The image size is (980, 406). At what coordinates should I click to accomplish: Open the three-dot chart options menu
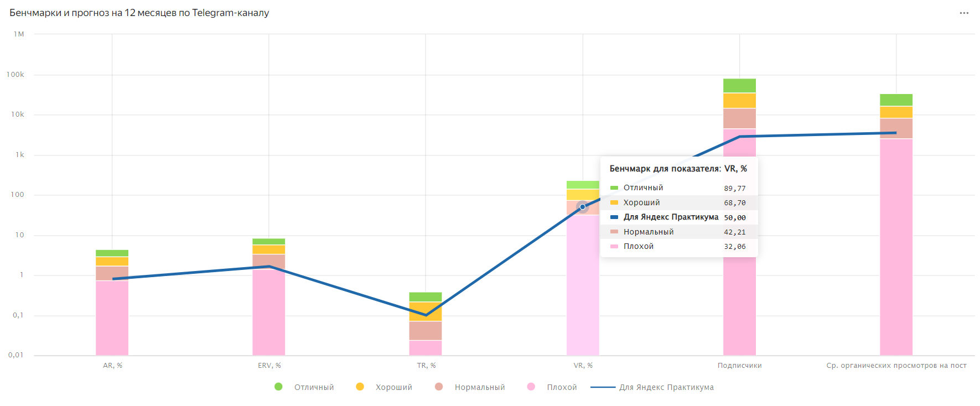964,13
